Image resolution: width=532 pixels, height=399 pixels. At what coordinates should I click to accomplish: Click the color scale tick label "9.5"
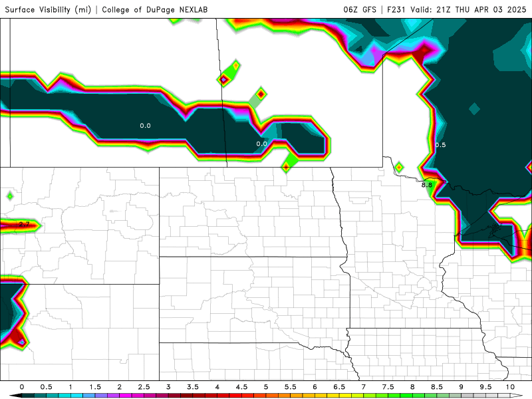click(x=486, y=387)
